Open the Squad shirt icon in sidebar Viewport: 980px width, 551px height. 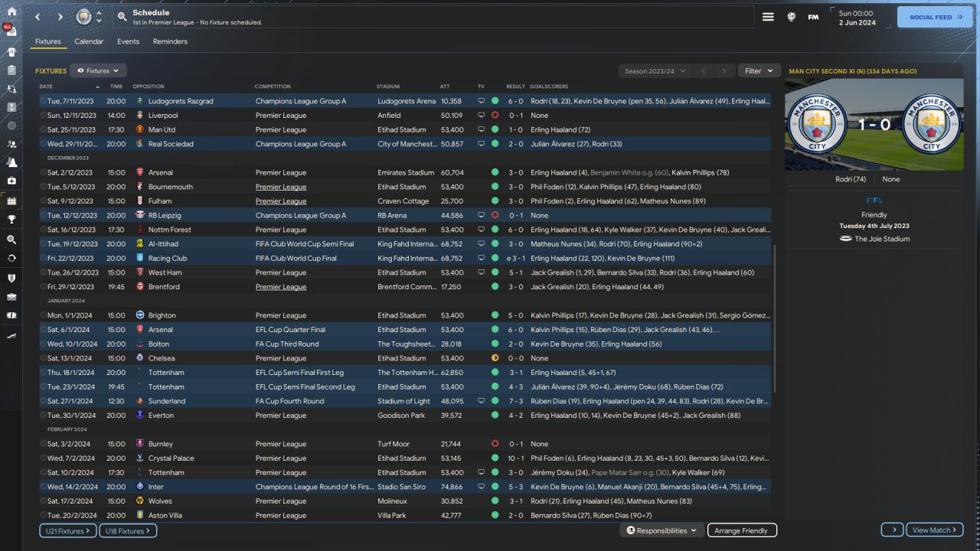pos(11,52)
